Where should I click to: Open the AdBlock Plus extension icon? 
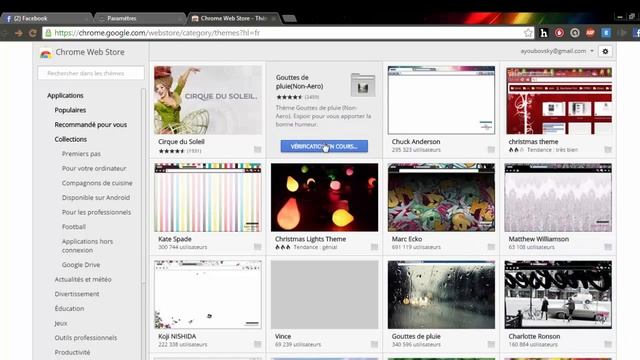point(590,33)
